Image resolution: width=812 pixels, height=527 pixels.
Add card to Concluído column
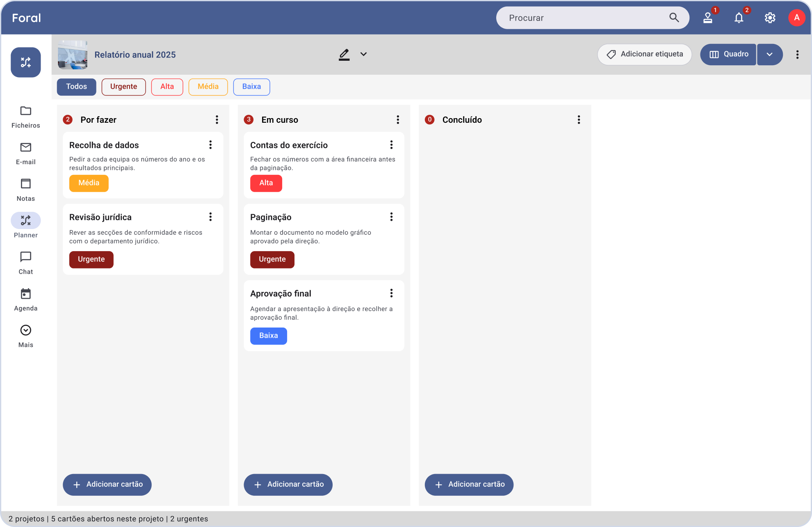[x=469, y=485]
